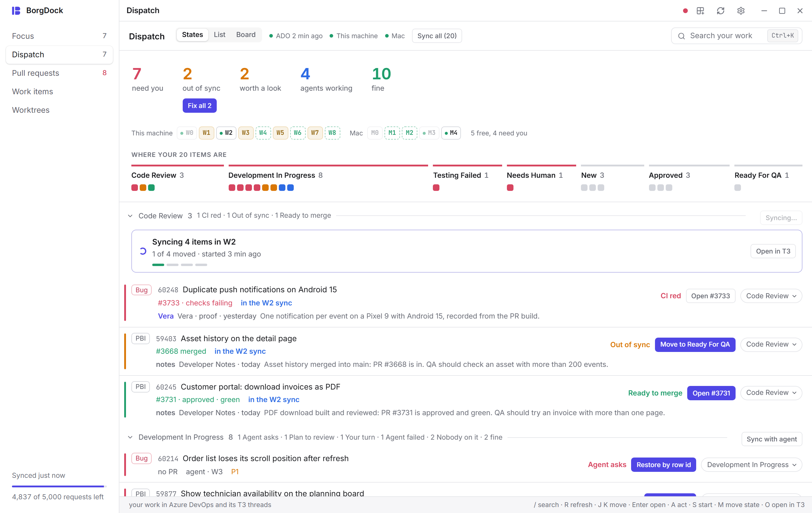The height and width of the screenshot is (513, 812).
Task: Click the BorgDock logo icon
Action: tap(16, 10)
